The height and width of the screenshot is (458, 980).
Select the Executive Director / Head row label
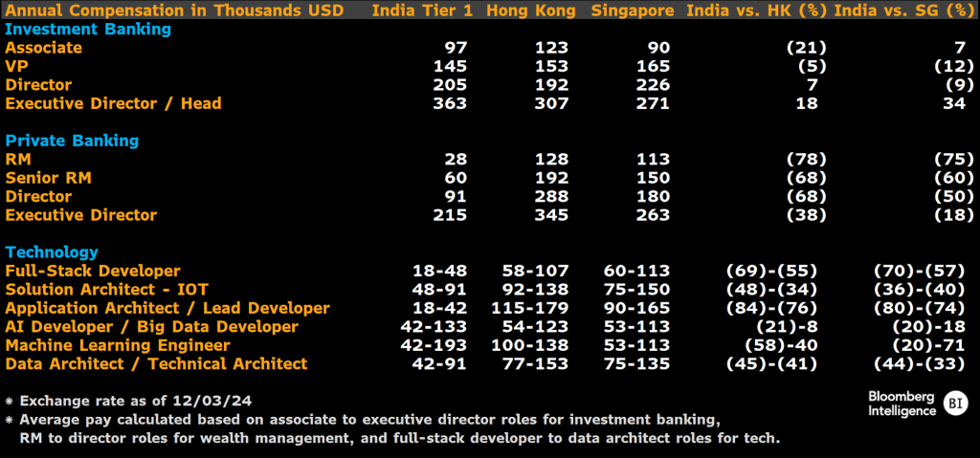click(x=114, y=103)
